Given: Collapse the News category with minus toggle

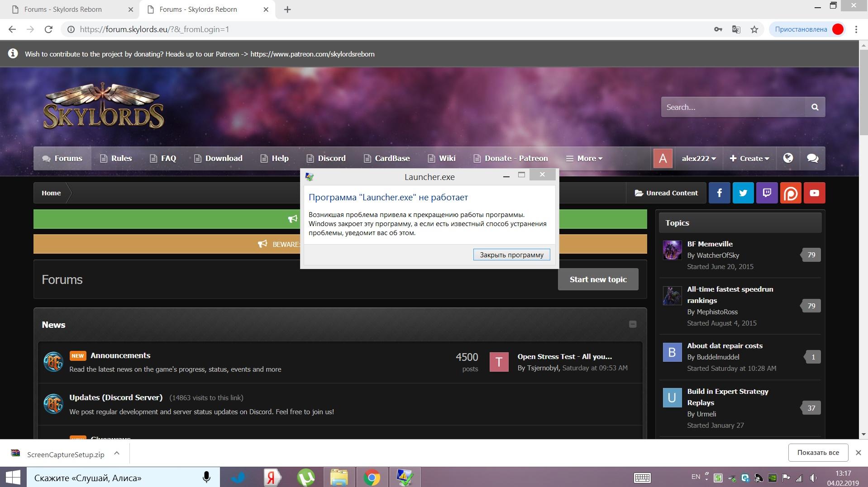Looking at the screenshot, I should click(x=633, y=324).
